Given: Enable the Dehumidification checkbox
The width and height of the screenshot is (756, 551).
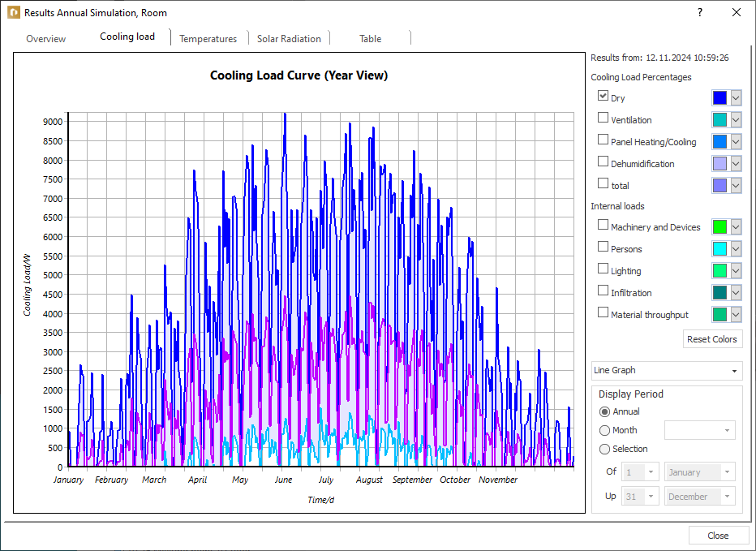Looking at the screenshot, I should (603, 161).
